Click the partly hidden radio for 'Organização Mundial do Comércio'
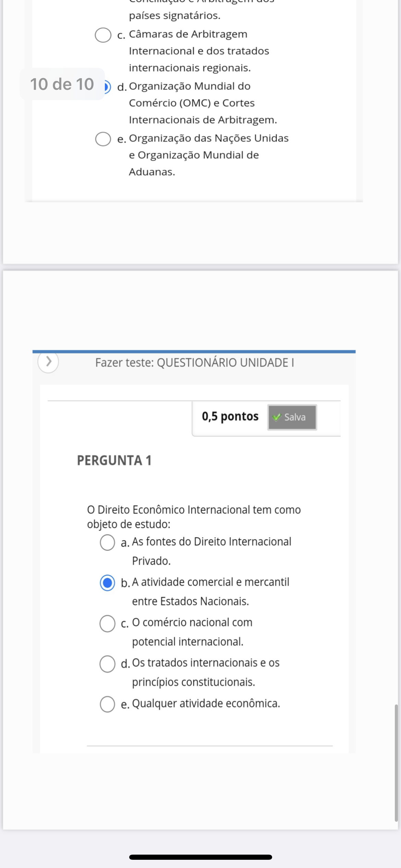The image size is (401, 868). 108,87
